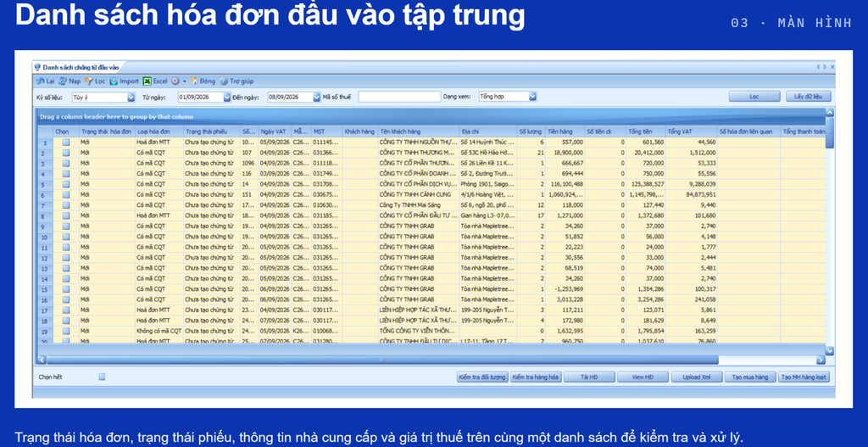The image size is (868, 447).
Task: Click the Tên khách hàng column header
Action: [x=419, y=131]
